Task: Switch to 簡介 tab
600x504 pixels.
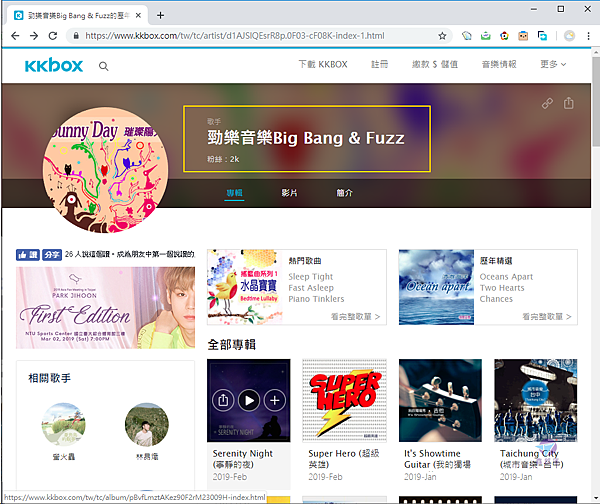Action: click(344, 193)
